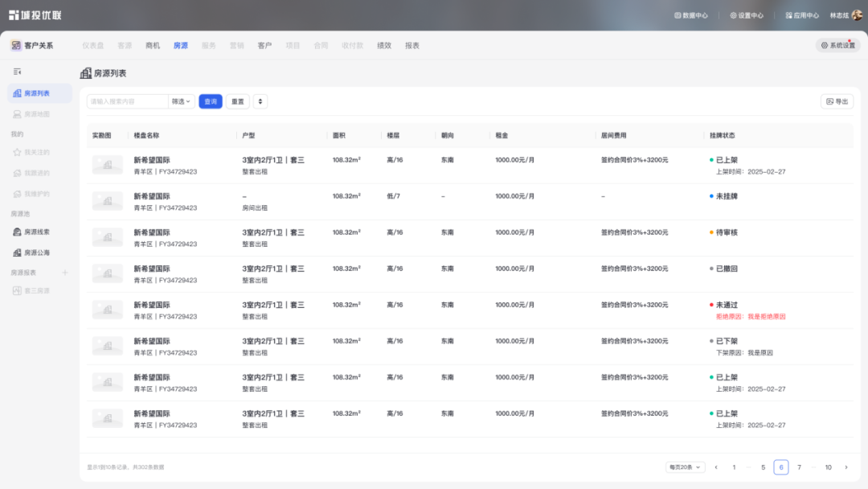
Task: Click the plus icon beside 房源报表
Action: [65, 273]
